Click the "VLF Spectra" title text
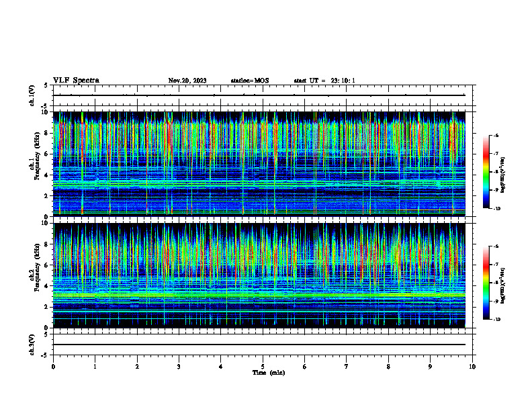The width and height of the screenshot is (532, 411). point(76,81)
